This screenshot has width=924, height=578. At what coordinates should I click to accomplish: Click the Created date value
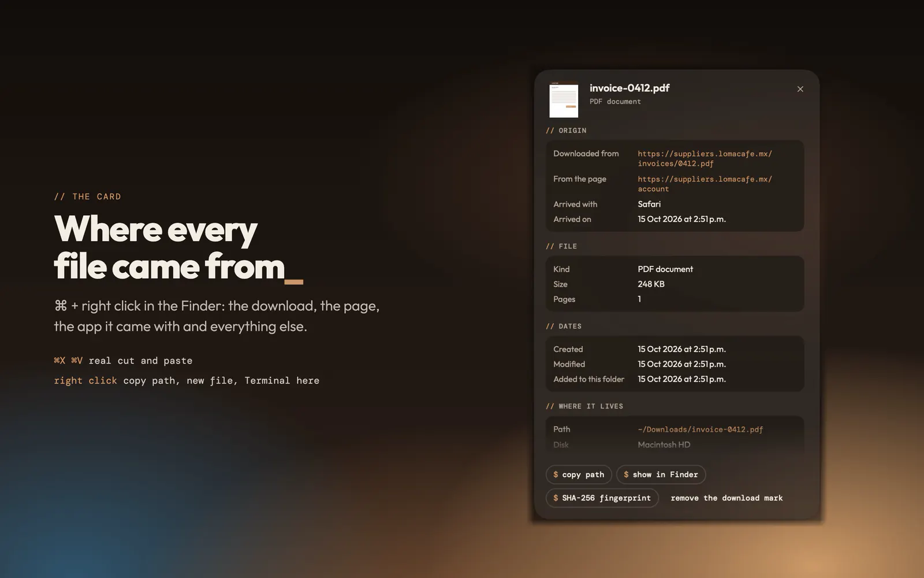[681, 349]
